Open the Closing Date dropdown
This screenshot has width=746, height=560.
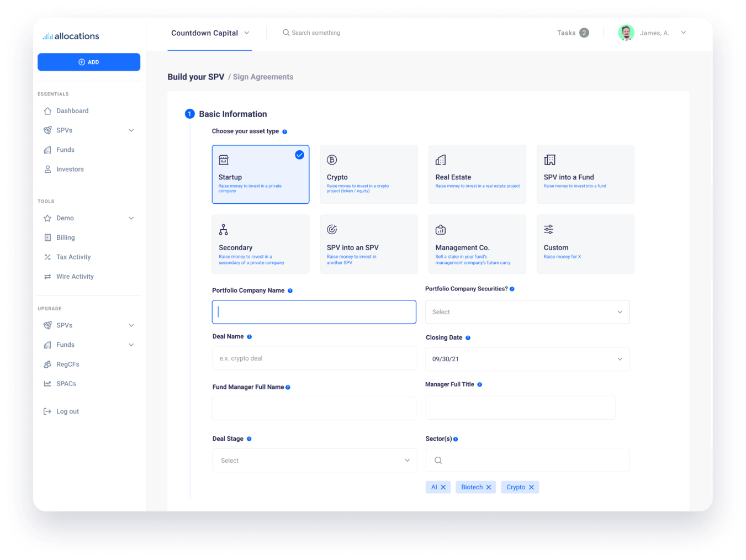tap(527, 359)
